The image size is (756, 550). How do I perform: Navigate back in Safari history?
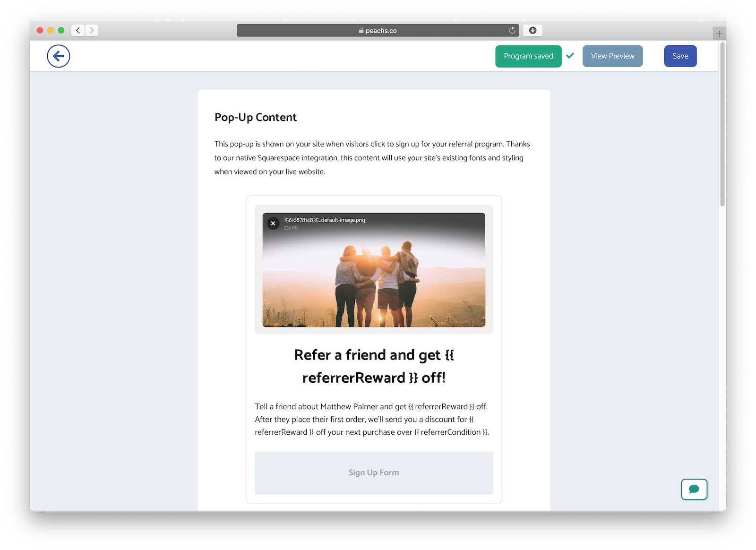(78, 30)
